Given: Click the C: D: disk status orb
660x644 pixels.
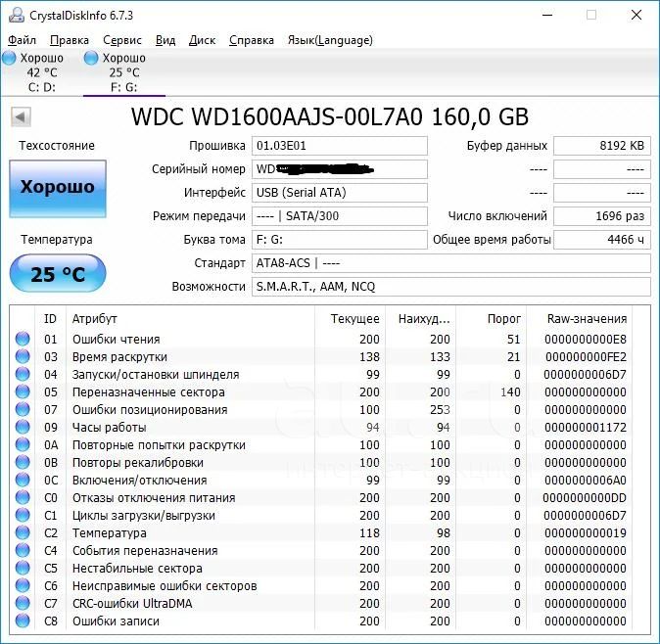Looking at the screenshot, I should 9,59.
